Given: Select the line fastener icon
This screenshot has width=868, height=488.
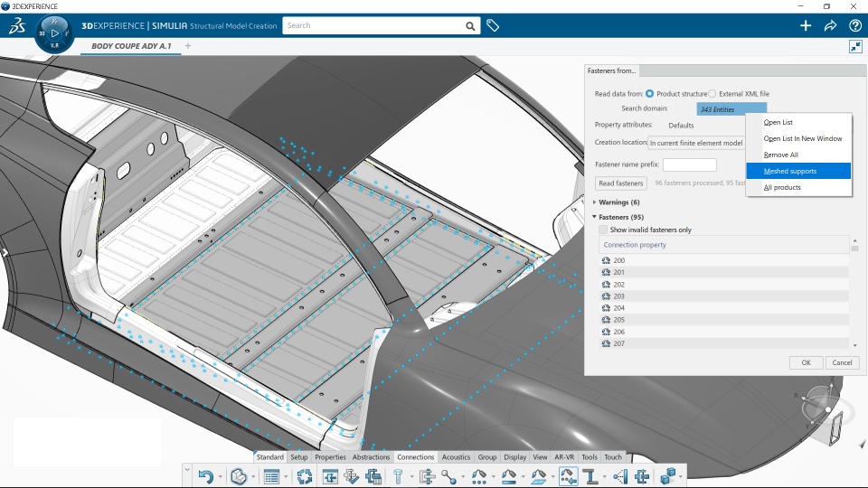Looking at the screenshot, I should pos(509,476).
